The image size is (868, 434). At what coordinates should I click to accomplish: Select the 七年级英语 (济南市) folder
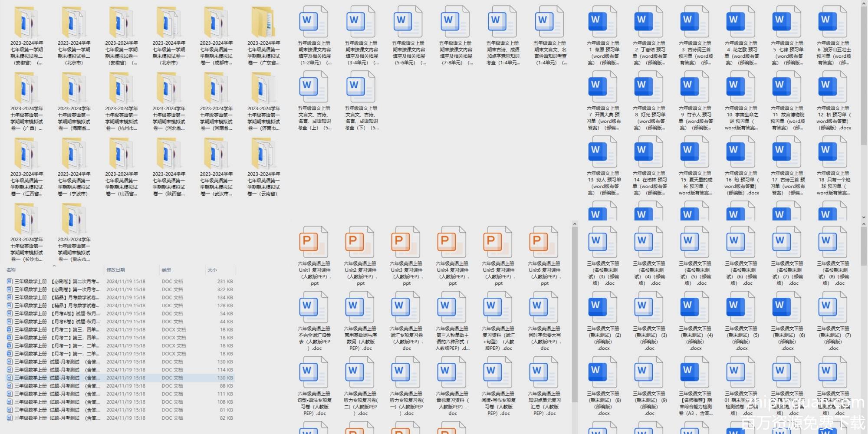tap(264, 102)
